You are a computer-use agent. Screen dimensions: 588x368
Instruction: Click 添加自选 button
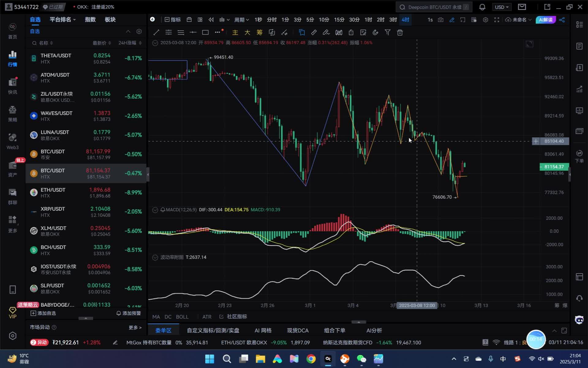point(43,313)
